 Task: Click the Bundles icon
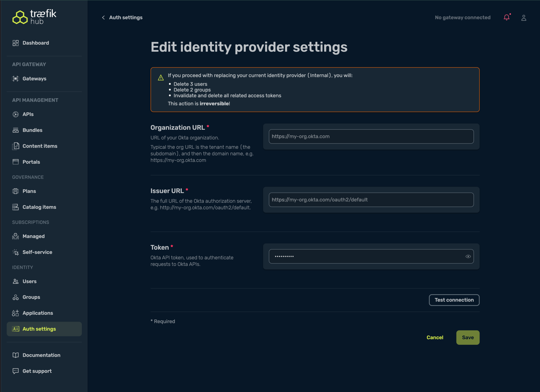coord(15,130)
